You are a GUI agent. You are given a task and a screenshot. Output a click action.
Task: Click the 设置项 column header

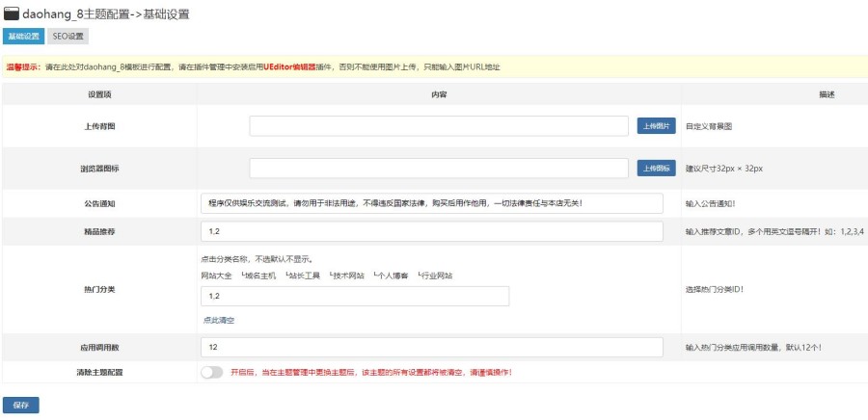99,94
